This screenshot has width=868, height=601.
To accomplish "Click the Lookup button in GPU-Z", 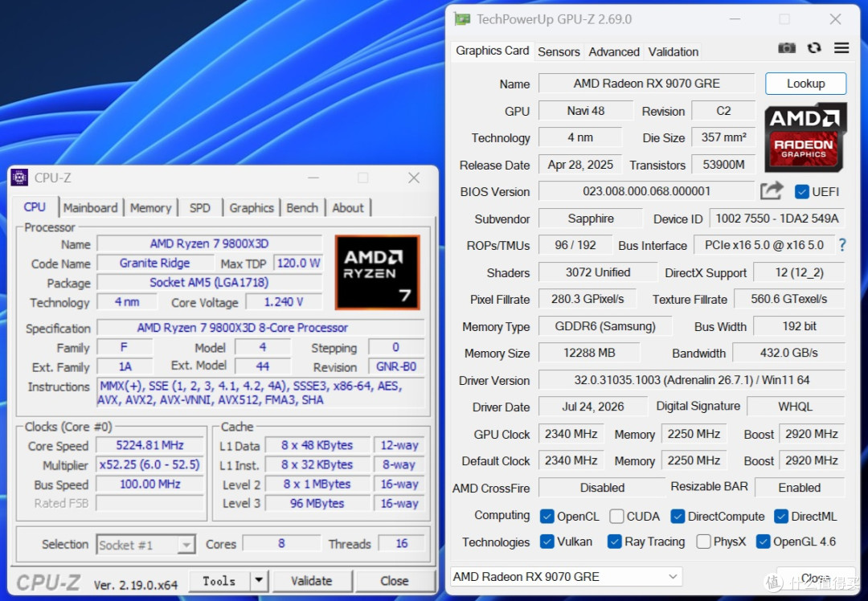I will tap(805, 84).
